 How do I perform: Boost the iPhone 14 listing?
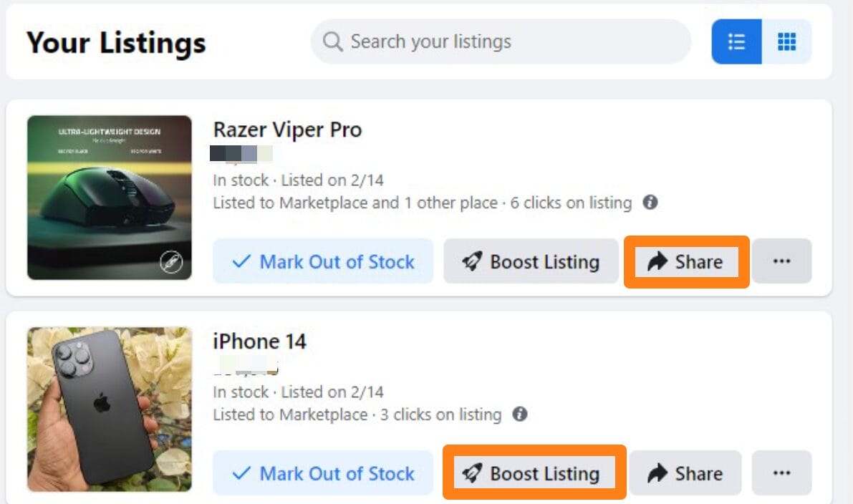[534, 472]
